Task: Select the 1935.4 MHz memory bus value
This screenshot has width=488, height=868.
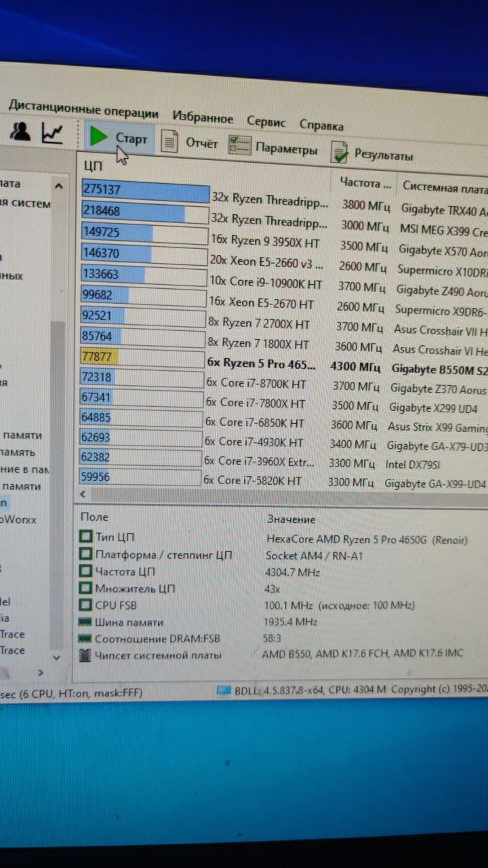Action: pyautogui.click(x=291, y=621)
